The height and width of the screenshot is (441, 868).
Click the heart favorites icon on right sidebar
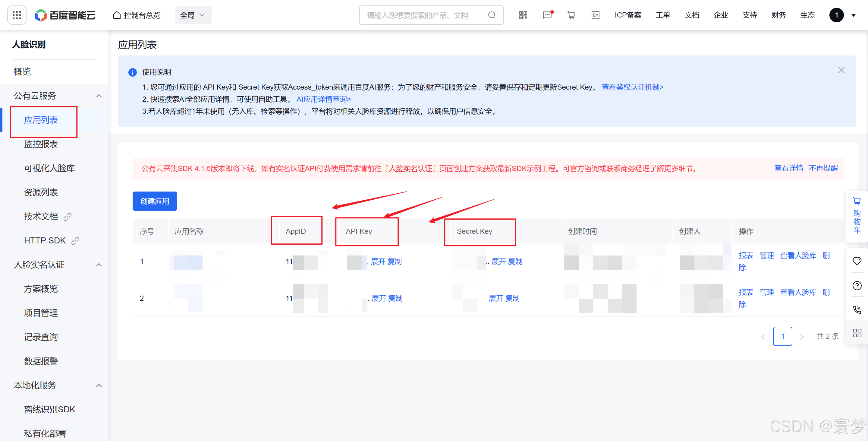857,261
